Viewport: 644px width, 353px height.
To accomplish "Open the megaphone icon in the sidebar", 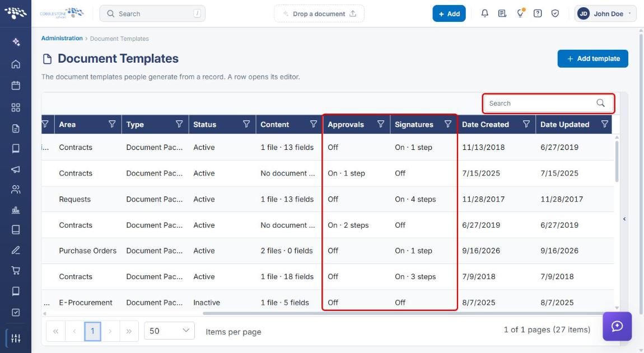I will (x=16, y=169).
